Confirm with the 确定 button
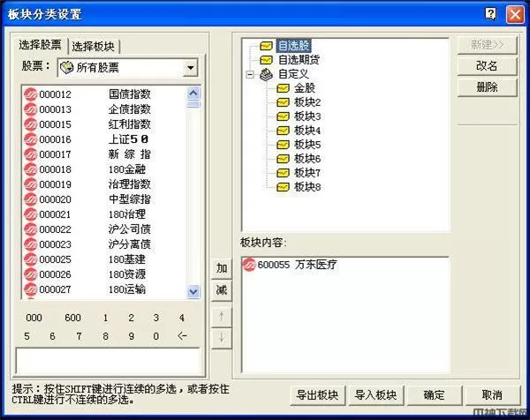The image size is (530, 420). click(434, 394)
